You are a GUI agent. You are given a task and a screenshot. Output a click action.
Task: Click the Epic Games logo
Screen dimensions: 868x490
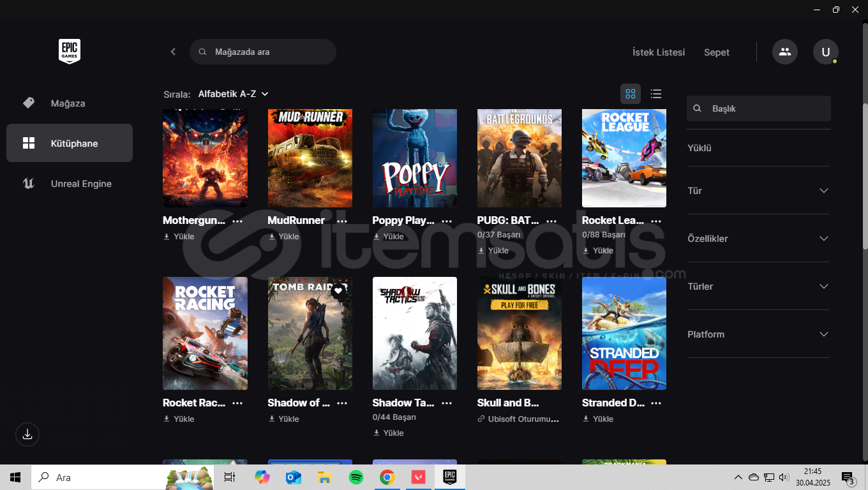70,52
